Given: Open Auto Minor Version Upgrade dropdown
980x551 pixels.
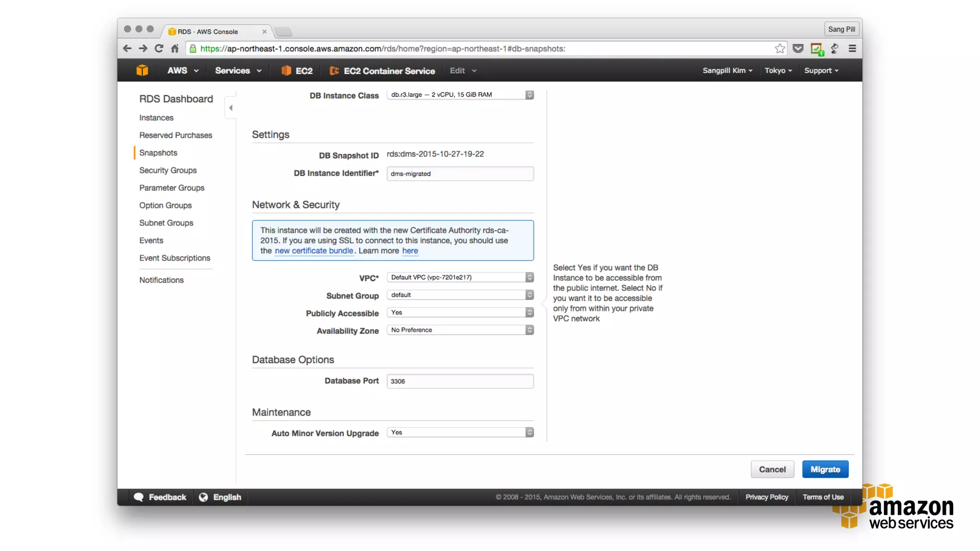Looking at the screenshot, I should click(459, 432).
